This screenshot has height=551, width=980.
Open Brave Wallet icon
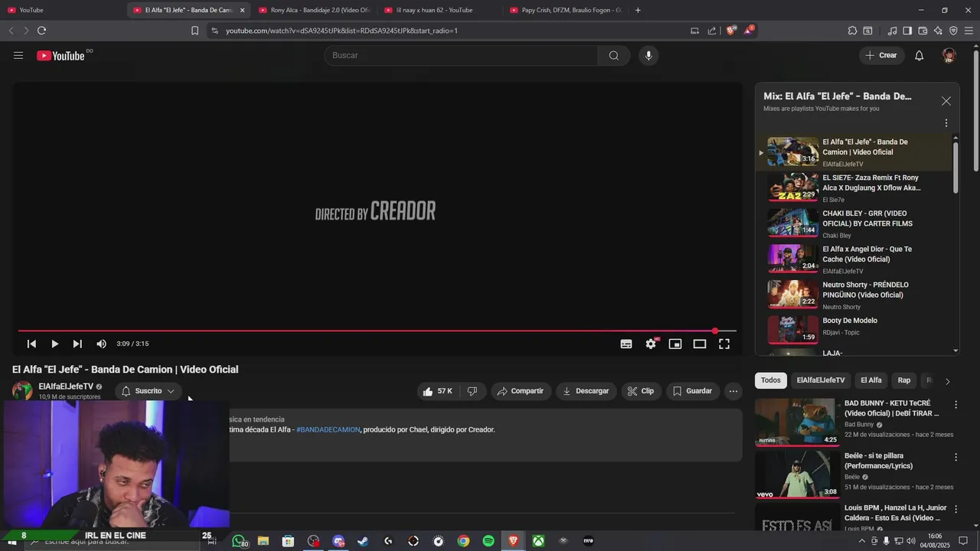pos(923,31)
